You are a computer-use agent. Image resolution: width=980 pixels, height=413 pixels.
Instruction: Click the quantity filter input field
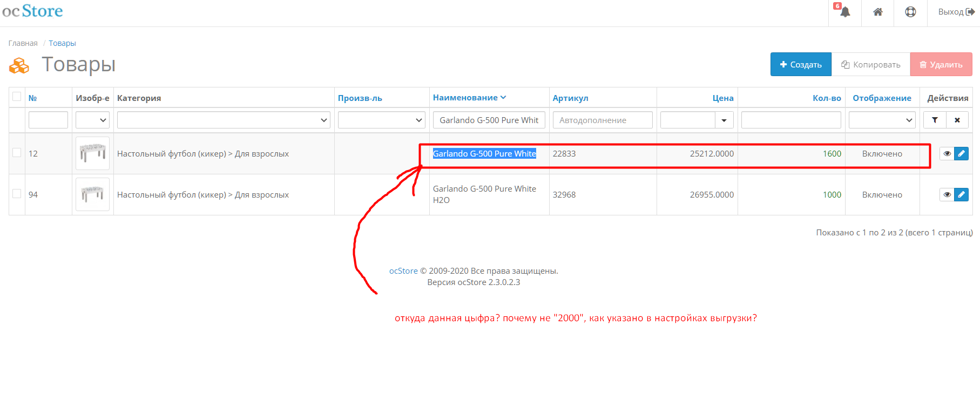point(791,120)
